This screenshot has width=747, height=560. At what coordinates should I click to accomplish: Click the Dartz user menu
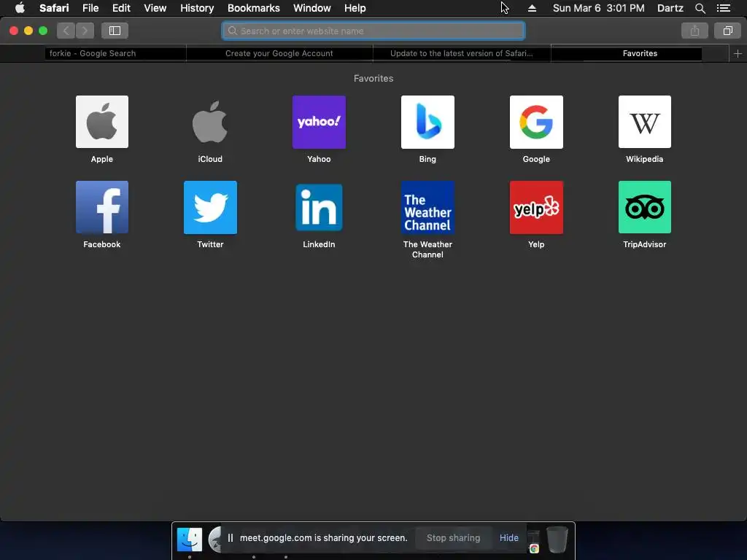(x=670, y=8)
